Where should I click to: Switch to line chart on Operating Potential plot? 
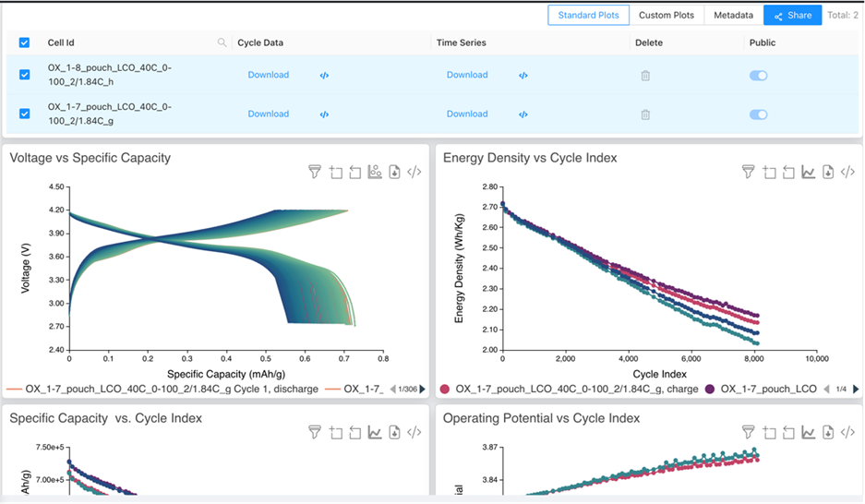point(809,432)
